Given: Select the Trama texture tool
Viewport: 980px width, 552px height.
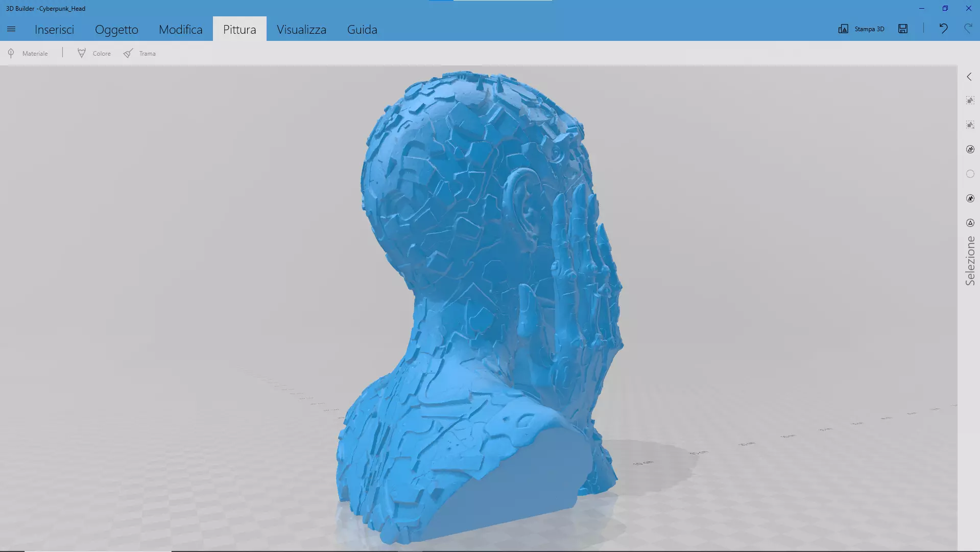Looking at the screenshot, I should coord(139,53).
